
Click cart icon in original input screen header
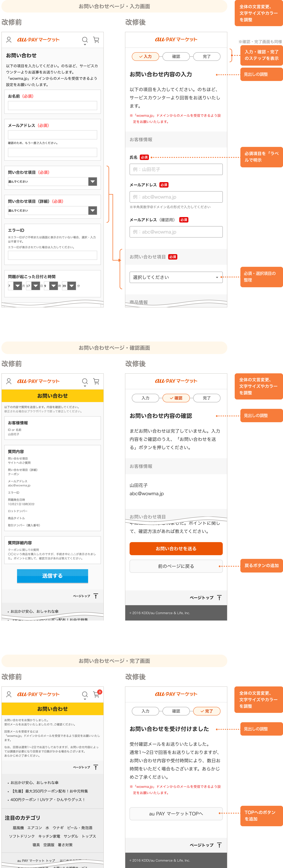coord(96,40)
